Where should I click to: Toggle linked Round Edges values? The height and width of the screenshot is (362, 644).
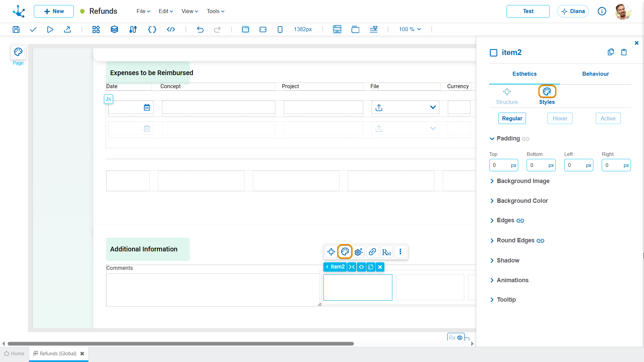tap(540, 241)
